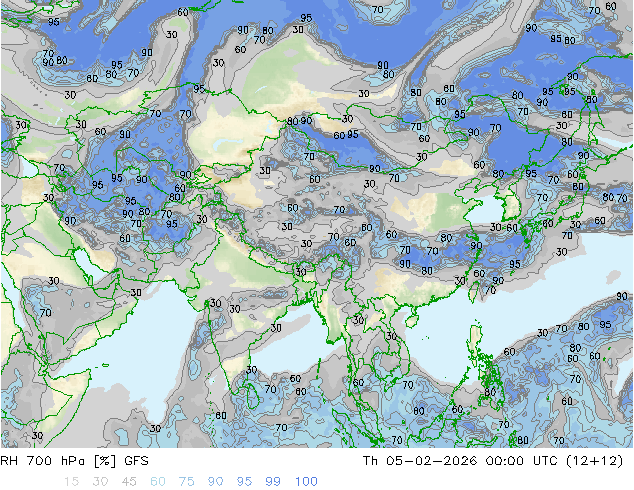Click the 60 in the bottom color legend

click(158, 482)
